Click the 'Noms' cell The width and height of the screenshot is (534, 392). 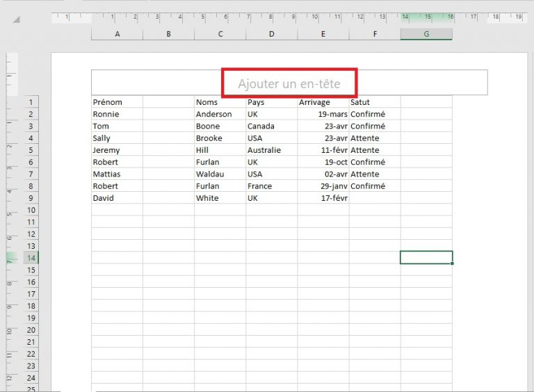click(x=220, y=102)
